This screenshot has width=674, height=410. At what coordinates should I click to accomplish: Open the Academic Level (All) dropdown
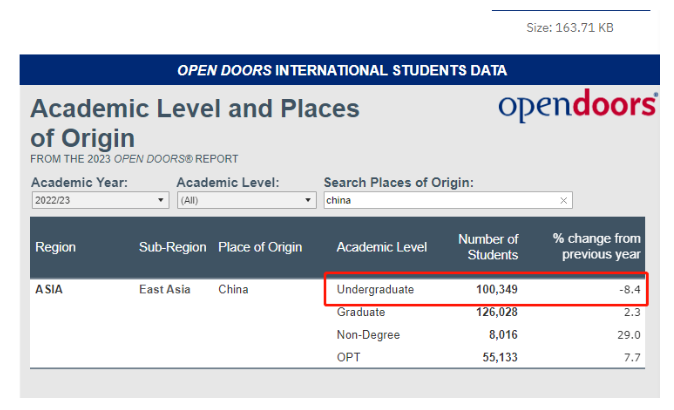click(x=247, y=200)
